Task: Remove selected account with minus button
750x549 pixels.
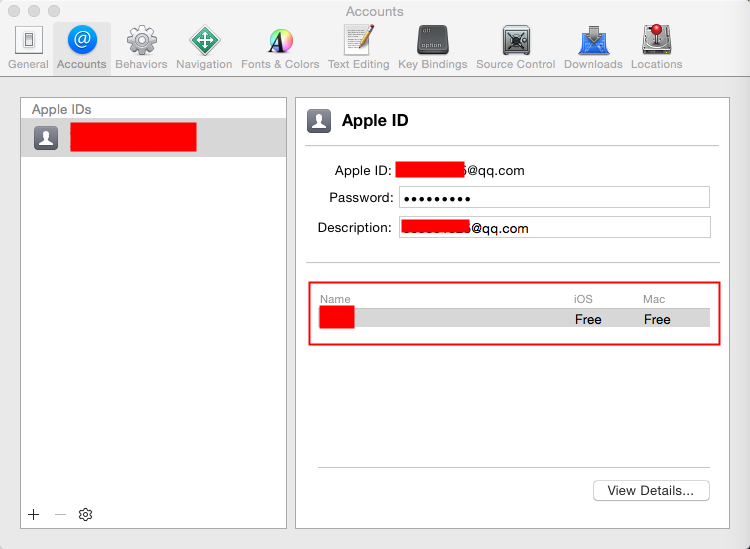Action: point(60,515)
